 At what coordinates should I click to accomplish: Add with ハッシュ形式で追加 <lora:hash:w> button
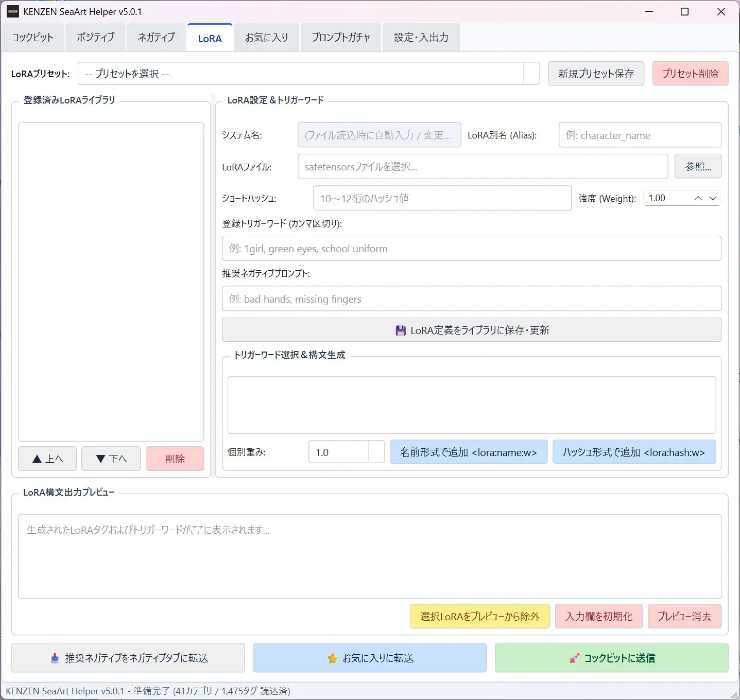point(634,452)
